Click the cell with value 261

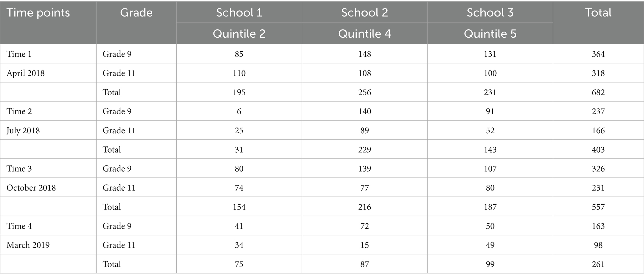(x=598, y=264)
